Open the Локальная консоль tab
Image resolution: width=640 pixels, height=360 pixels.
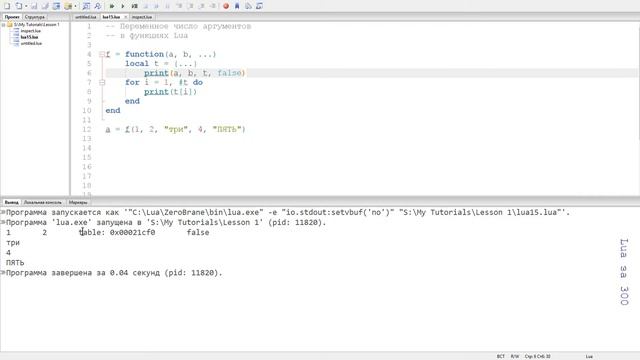[x=43, y=202]
